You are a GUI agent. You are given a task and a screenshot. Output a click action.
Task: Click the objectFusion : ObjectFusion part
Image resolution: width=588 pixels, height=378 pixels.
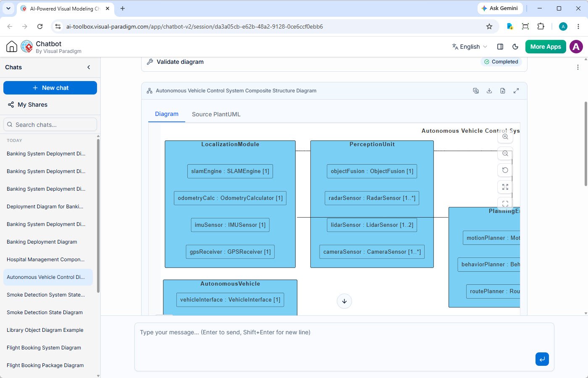(372, 171)
